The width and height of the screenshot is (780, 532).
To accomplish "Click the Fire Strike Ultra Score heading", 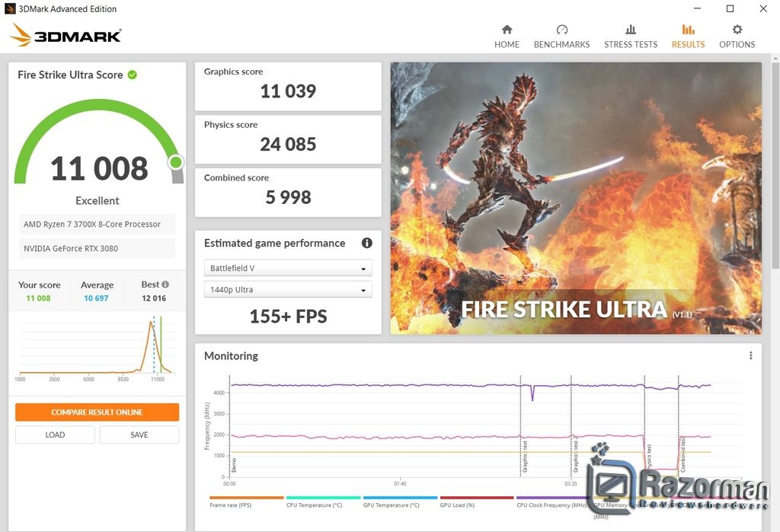I will pyautogui.click(x=70, y=75).
